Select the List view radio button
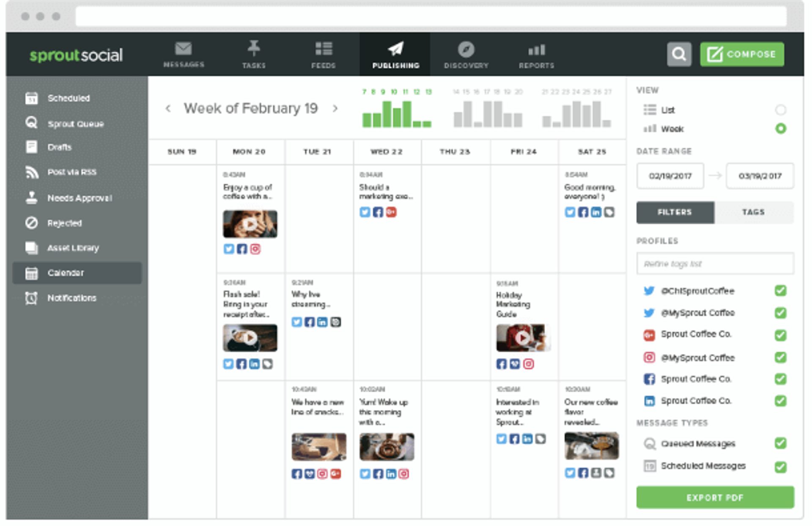Image resolution: width=812 pixels, height=526 pixels. 780,110
